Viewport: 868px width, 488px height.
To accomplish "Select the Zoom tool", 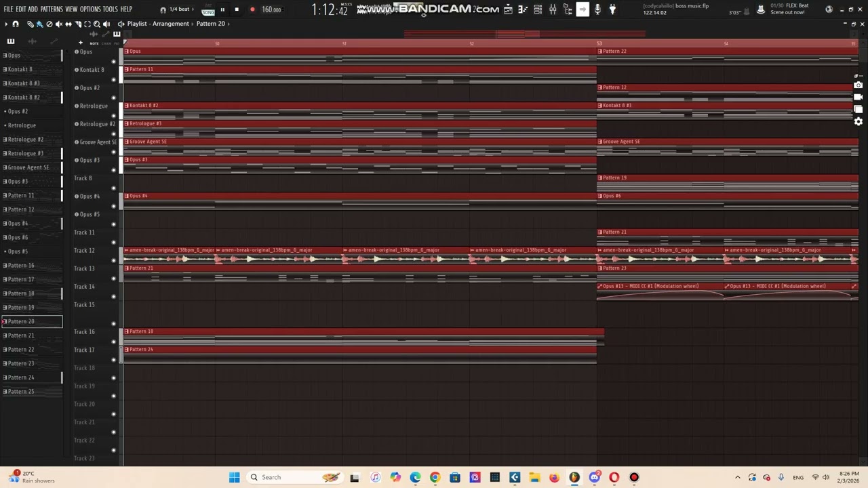I will (x=97, y=24).
